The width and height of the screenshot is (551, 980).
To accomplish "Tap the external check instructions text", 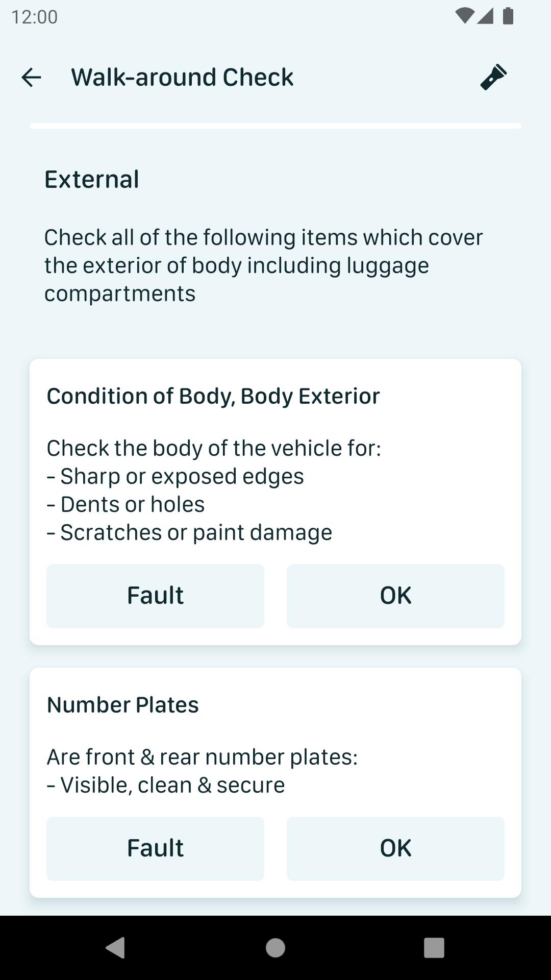I will pyautogui.click(x=264, y=265).
